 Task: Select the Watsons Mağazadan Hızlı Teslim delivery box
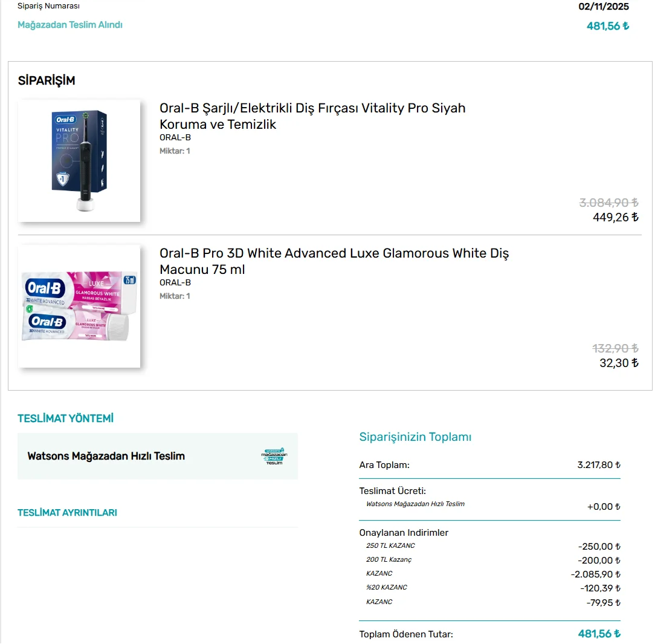pyautogui.click(x=158, y=456)
